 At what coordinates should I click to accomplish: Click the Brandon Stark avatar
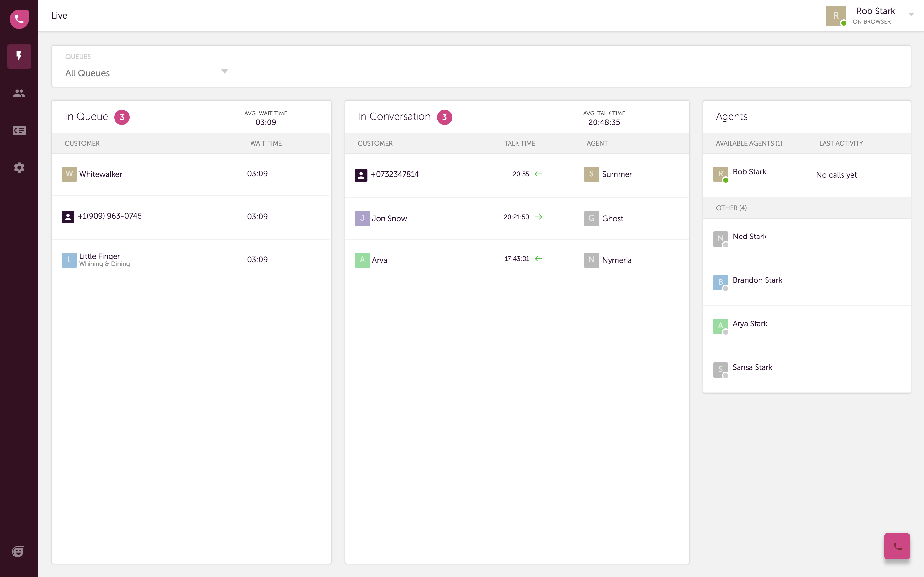(x=720, y=282)
